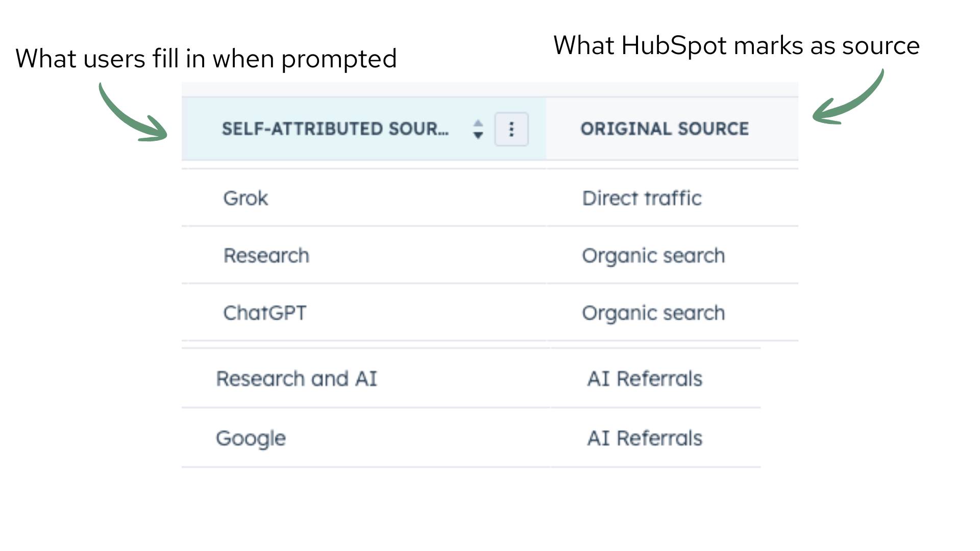
Task: Click AI Referrals in the Google row
Action: [x=644, y=438]
